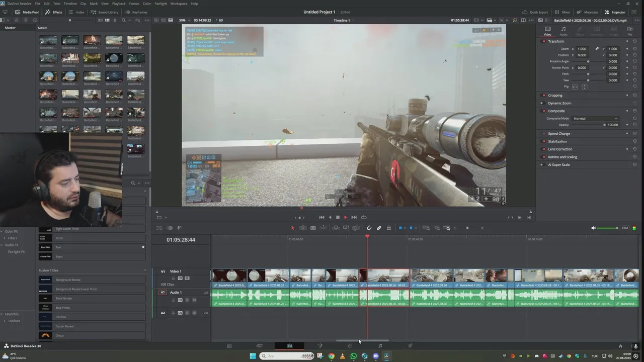This screenshot has height=362, width=644.
Task: Switch to the Fairlight page icon
Action: (380, 346)
